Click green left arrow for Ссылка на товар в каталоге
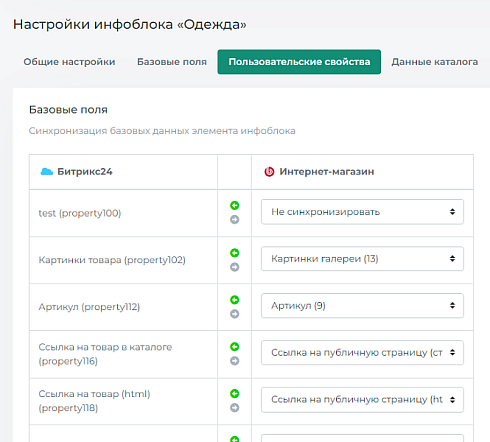The height and width of the screenshot is (442, 490). pyautogui.click(x=235, y=347)
